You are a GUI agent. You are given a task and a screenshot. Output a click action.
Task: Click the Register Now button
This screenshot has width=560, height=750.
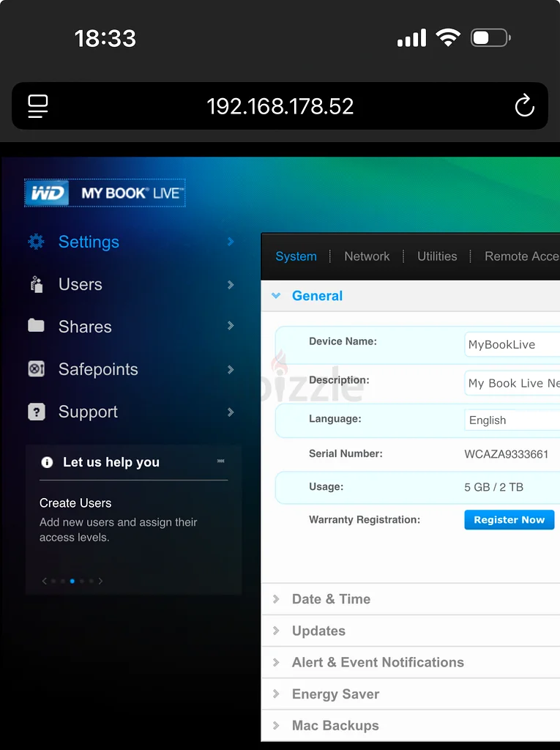coord(509,520)
